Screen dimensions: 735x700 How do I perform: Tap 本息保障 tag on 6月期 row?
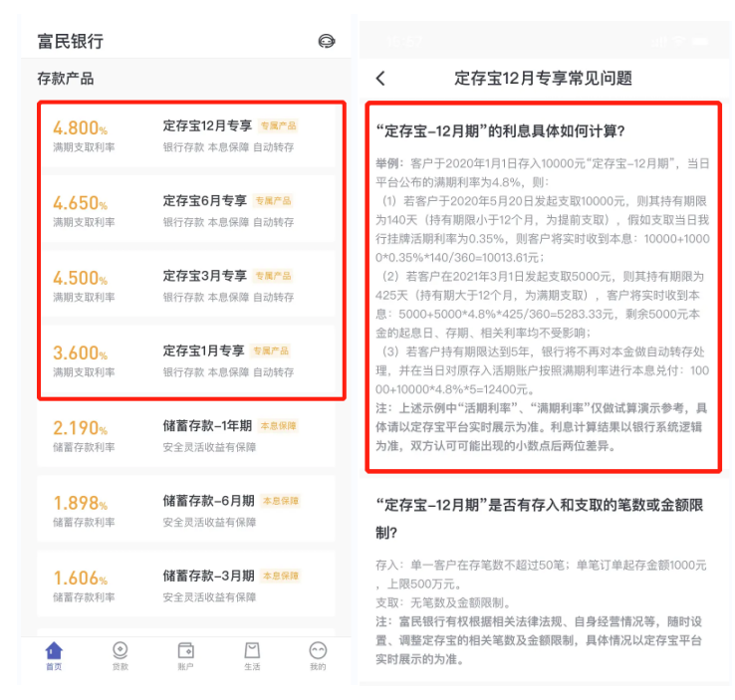(281, 501)
